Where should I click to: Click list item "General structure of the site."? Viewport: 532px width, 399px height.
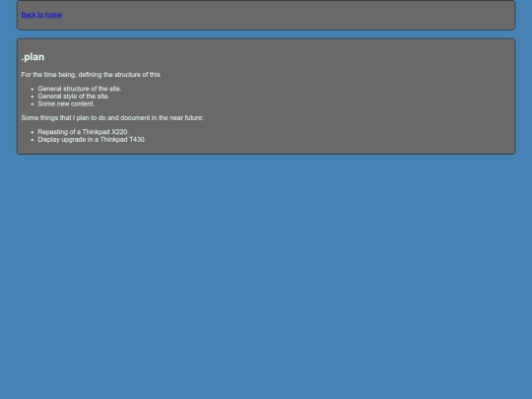click(80, 89)
